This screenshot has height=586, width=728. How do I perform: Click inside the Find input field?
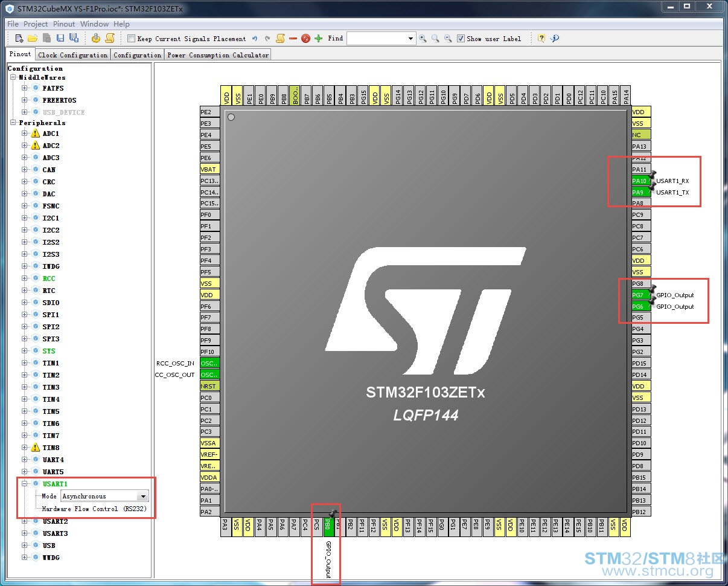point(377,39)
